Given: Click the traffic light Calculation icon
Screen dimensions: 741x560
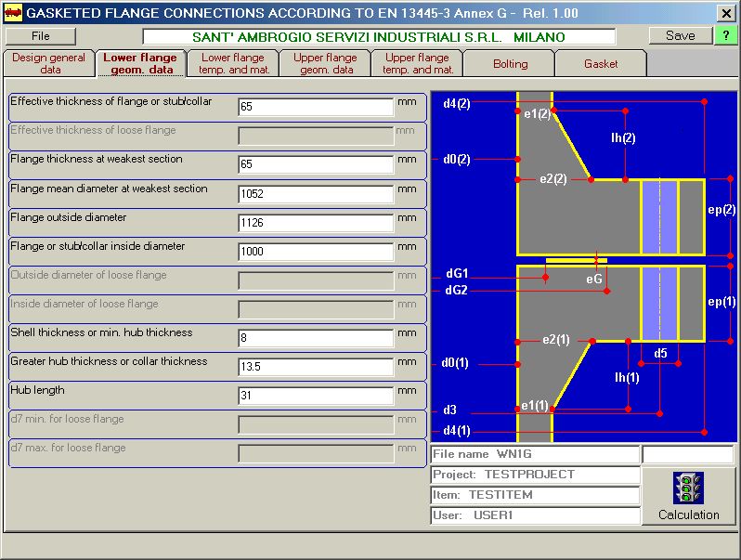Looking at the screenshot, I should point(688,488).
